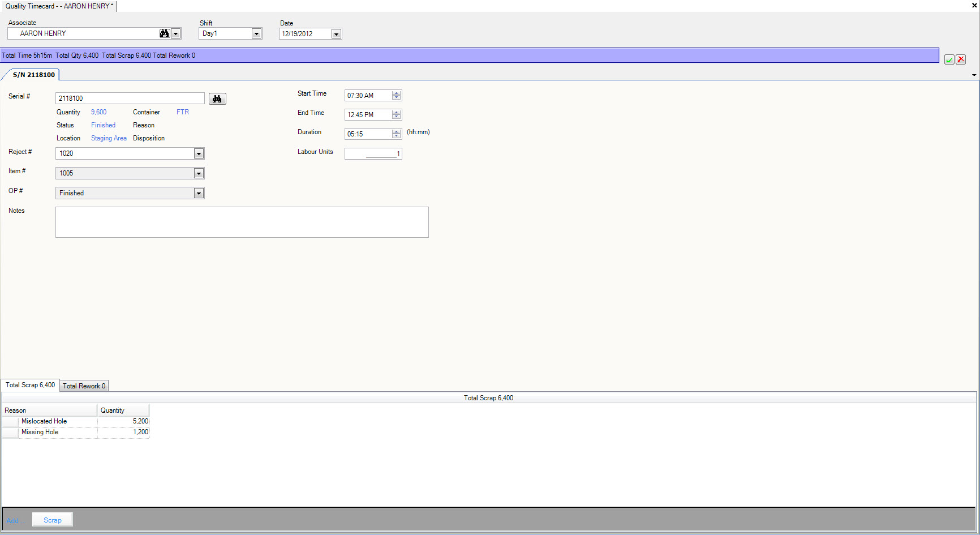This screenshot has width=980, height=535.
Task: Switch to the Total Scrap 6,400 tab
Action: click(x=31, y=385)
